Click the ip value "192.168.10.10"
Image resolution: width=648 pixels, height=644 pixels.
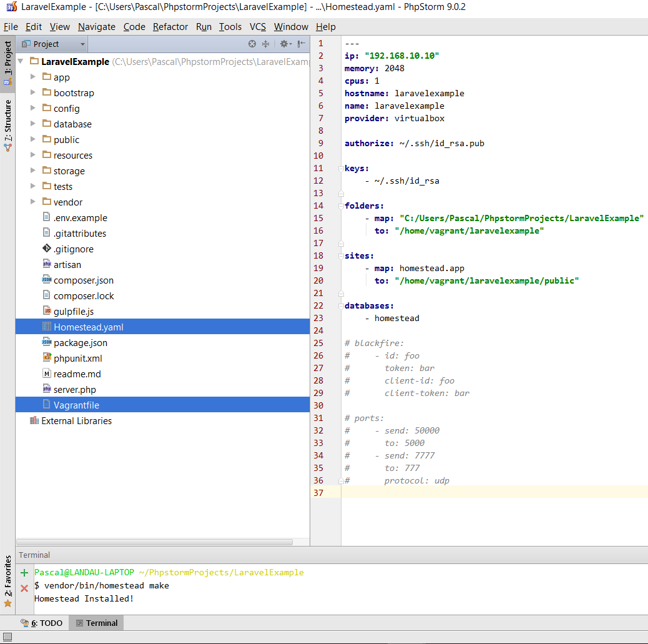[401, 56]
